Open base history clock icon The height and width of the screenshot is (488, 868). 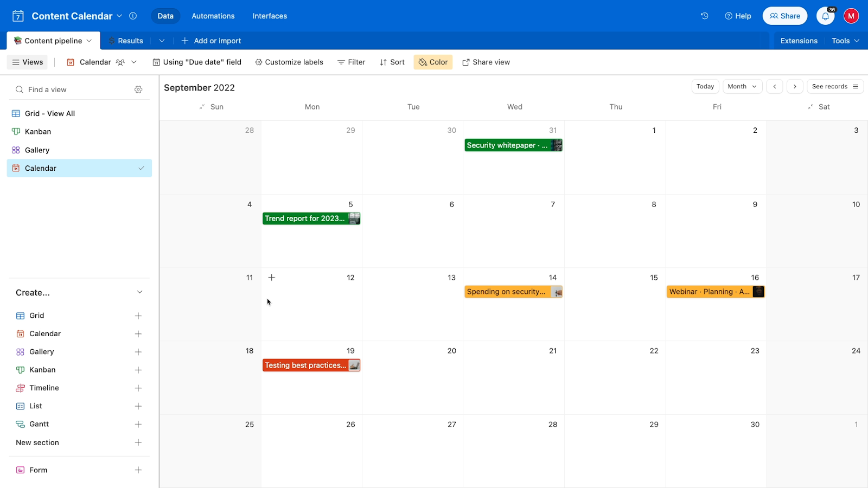tap(704, 16)
